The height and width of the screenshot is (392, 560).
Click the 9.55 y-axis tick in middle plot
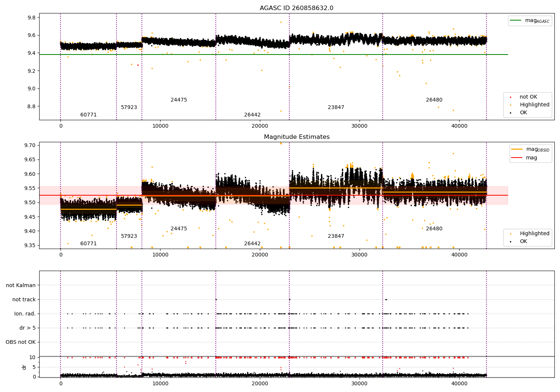pos(30,188)
